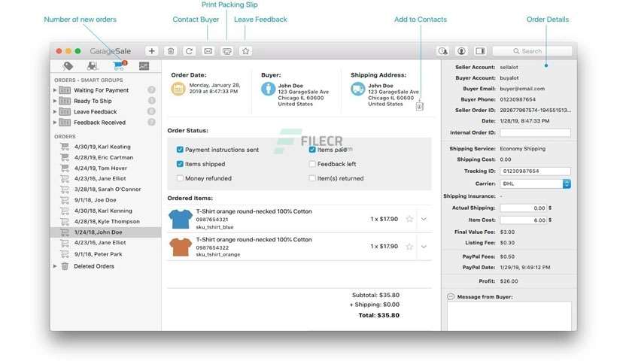Click the Message from Buyer text area
The image size is (629, 364).
click(509, 317)
